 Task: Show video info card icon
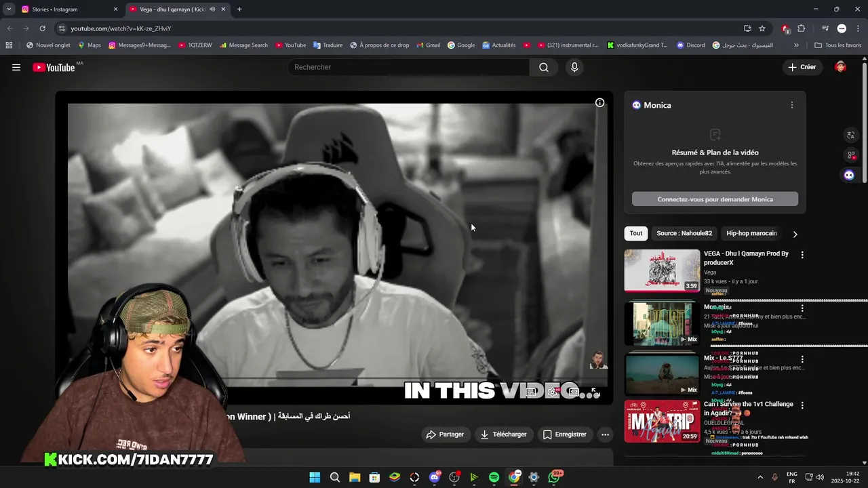coord(599,102)
